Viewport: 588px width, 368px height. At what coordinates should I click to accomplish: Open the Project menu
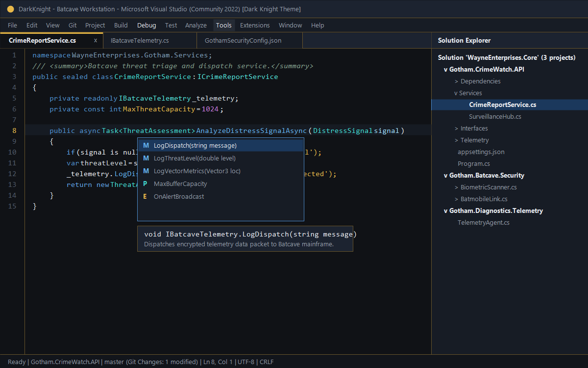coord(95,26)
